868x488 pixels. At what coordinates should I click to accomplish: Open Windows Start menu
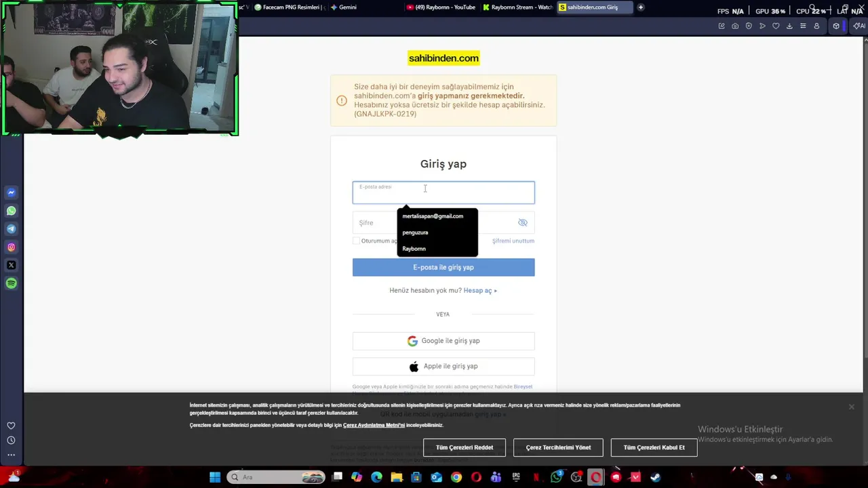click(x=215, y=477)
